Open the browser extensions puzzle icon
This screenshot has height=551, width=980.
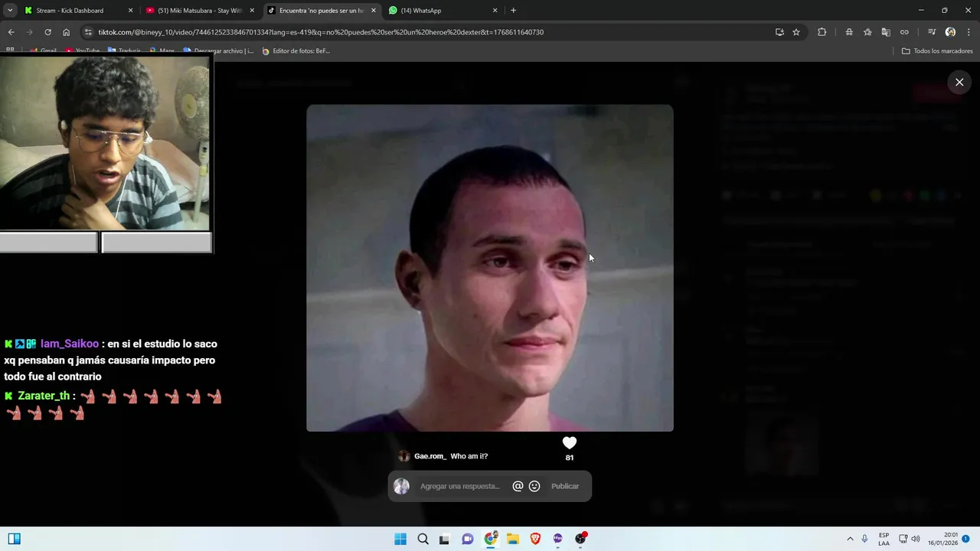822,32
